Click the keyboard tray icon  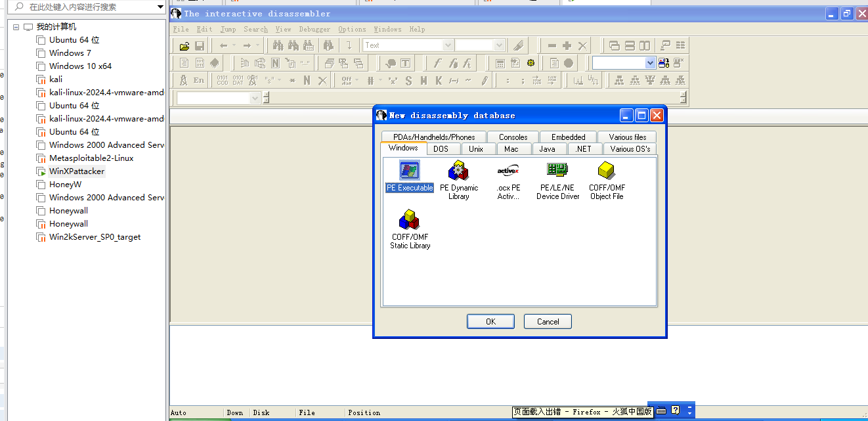click(661, 410)
